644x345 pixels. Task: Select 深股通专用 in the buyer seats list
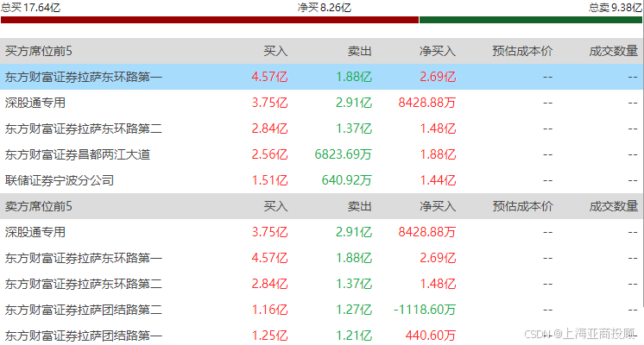click(x=35, y=103)
